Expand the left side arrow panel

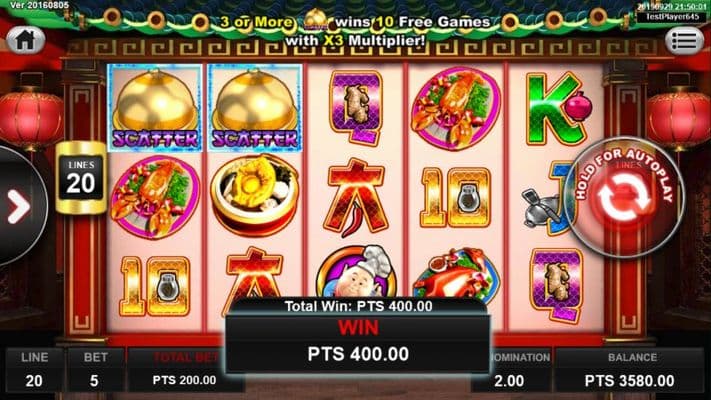coord(19,207)
